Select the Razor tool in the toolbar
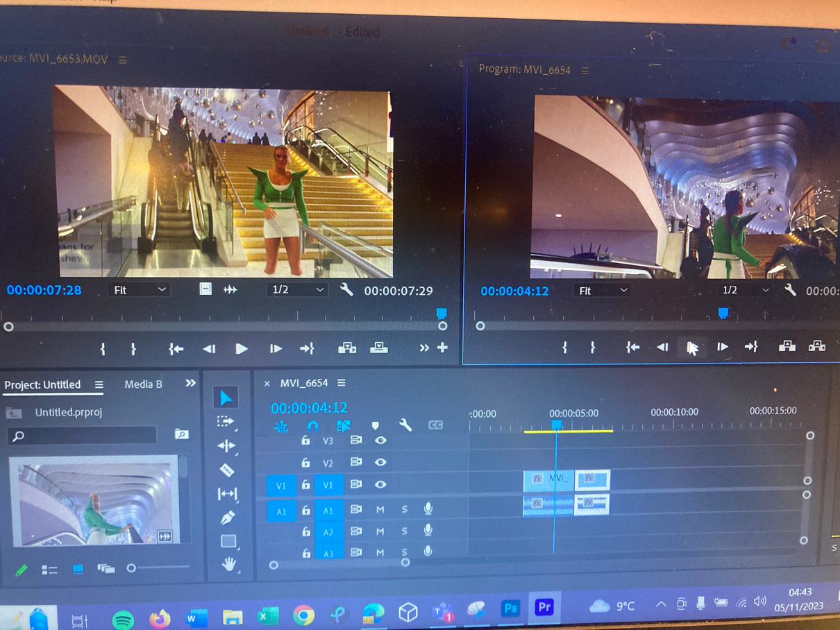 point(226,470)
